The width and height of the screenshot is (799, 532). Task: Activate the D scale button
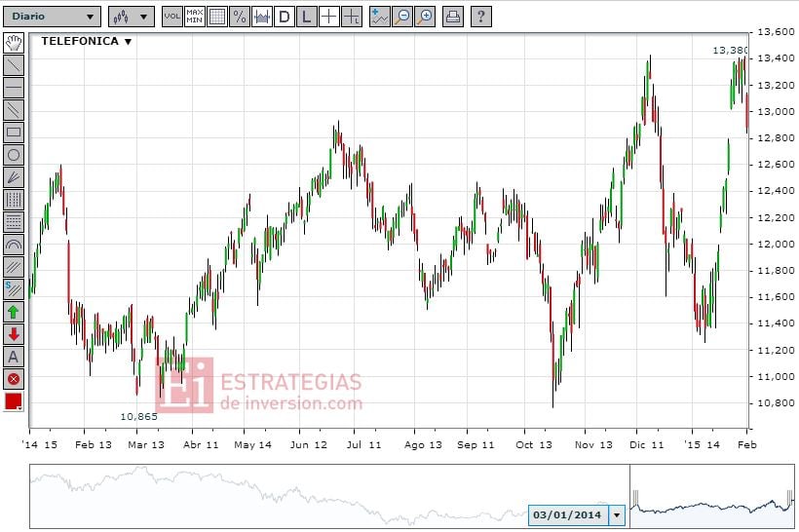[285, 17]
